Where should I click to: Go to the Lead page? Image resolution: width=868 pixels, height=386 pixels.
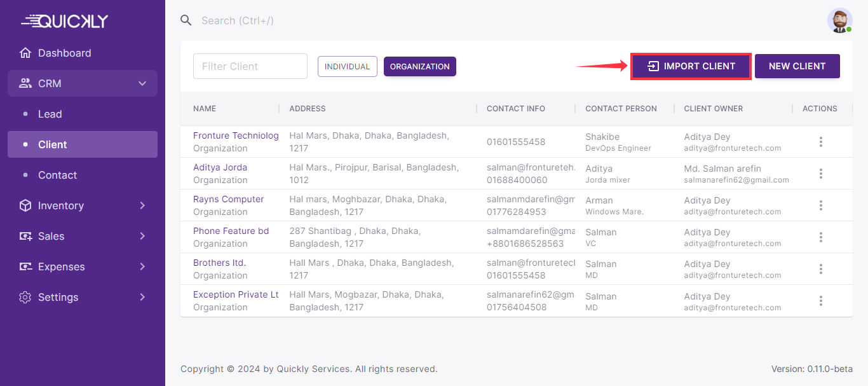[50, 114]
